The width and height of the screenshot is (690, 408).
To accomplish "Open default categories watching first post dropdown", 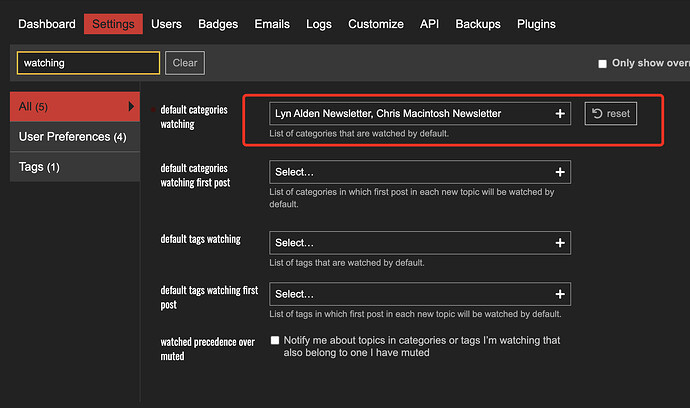I will (x=420, y=172).
